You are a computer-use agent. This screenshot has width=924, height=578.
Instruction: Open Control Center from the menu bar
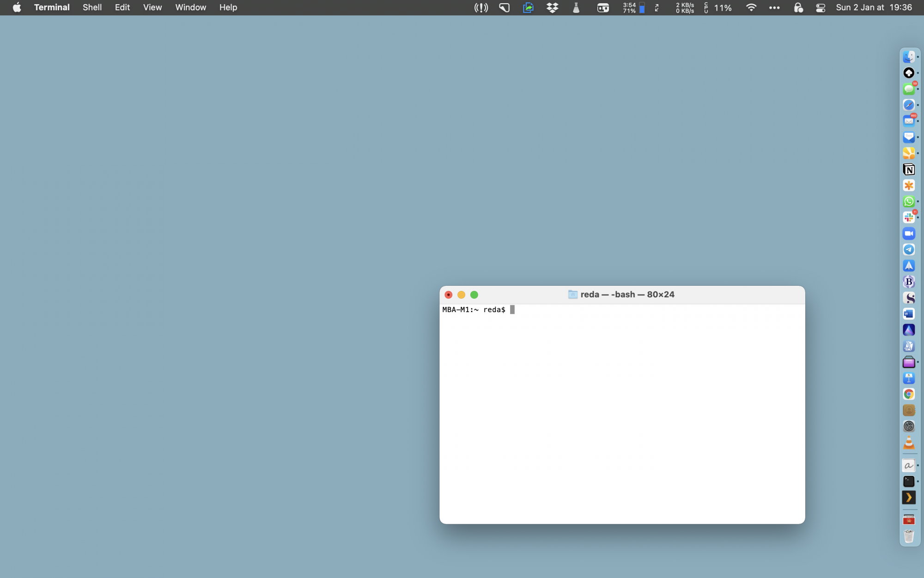pyautogui.click(x=821, y=8)
